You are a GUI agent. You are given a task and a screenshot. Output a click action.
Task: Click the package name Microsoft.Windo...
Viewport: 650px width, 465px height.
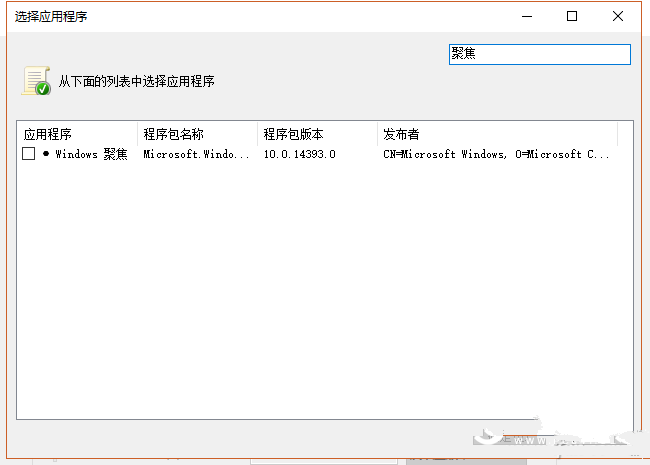pyautogui.click(x=196, y=154)
